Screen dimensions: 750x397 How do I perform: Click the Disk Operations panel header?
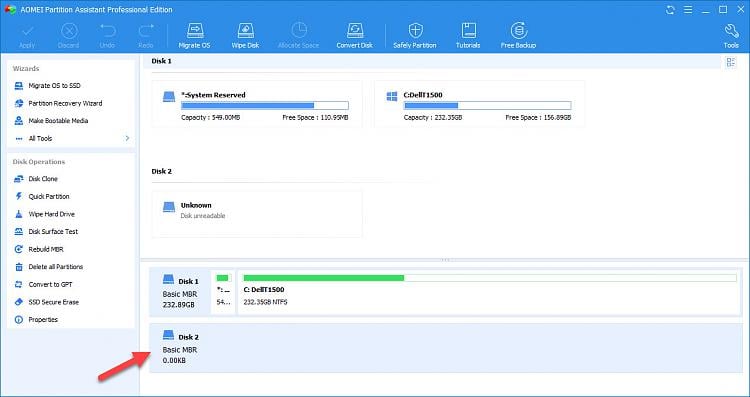pos(39,162)
